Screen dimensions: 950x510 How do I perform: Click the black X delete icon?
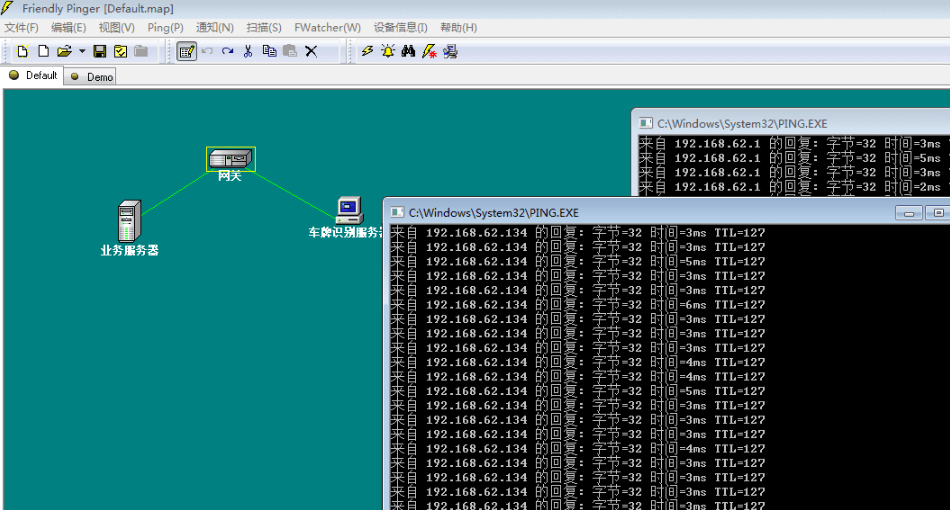point(311,51)
